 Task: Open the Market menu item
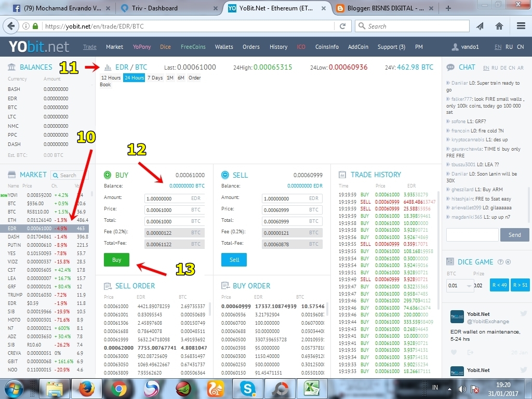114,47
